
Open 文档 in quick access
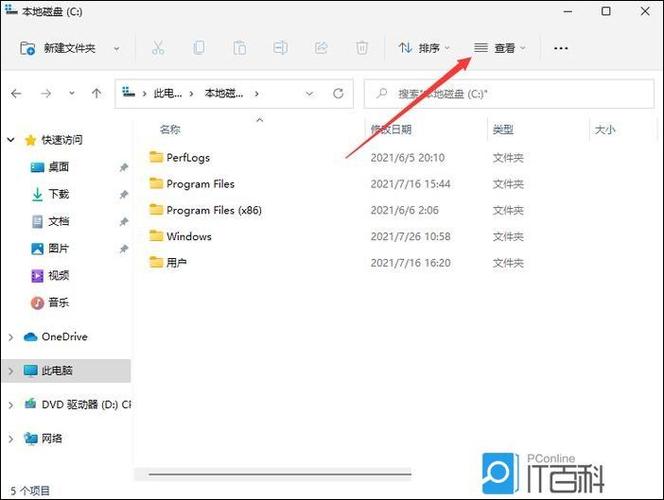[x=58, y=221]
